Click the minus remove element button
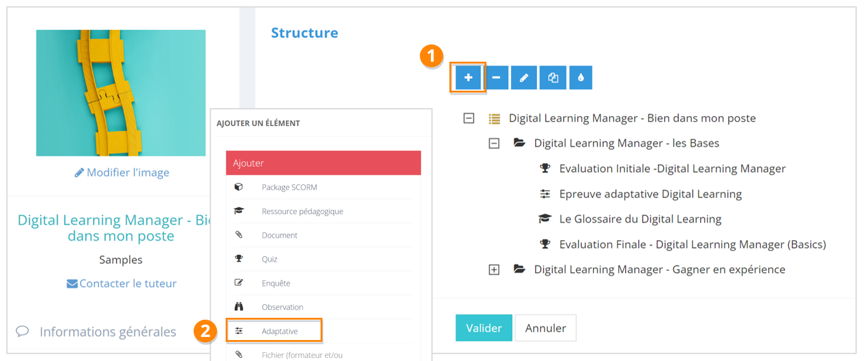Viewport: 868px width, 361px height. [x=496, y=78]
